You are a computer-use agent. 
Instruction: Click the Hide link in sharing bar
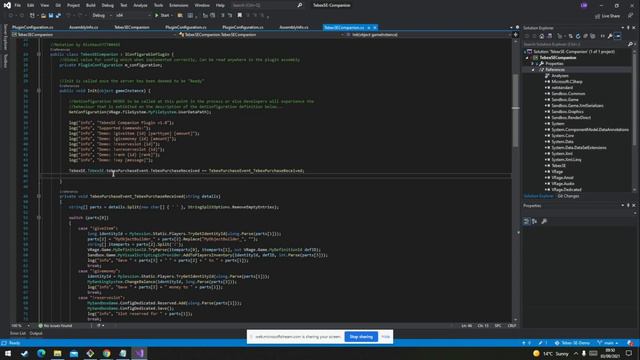pos(385,337)
